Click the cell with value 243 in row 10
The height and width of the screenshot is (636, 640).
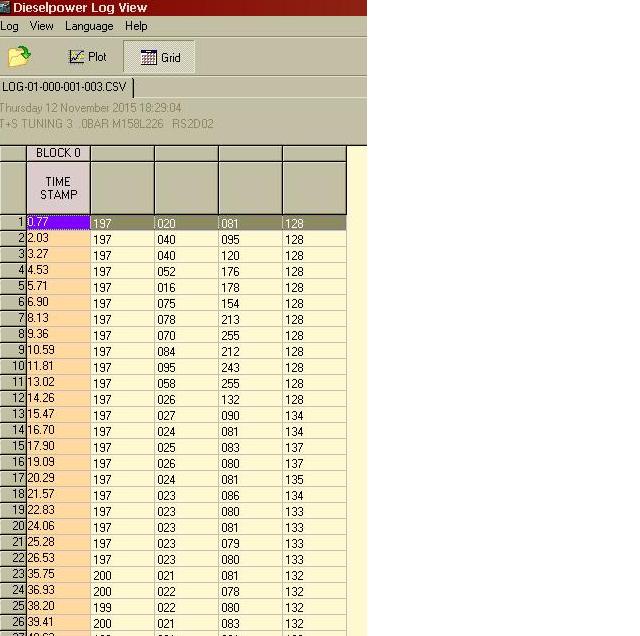coord(250,367)
